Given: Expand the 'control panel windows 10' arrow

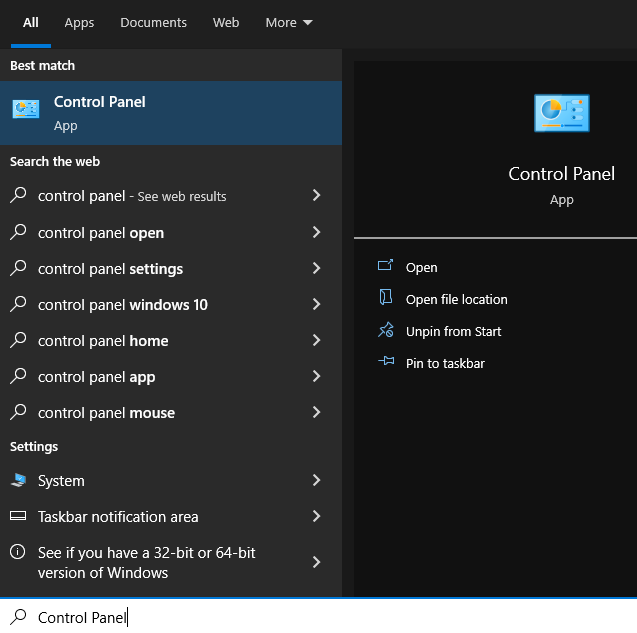Looking at the screenshot, I should (316, 304).
